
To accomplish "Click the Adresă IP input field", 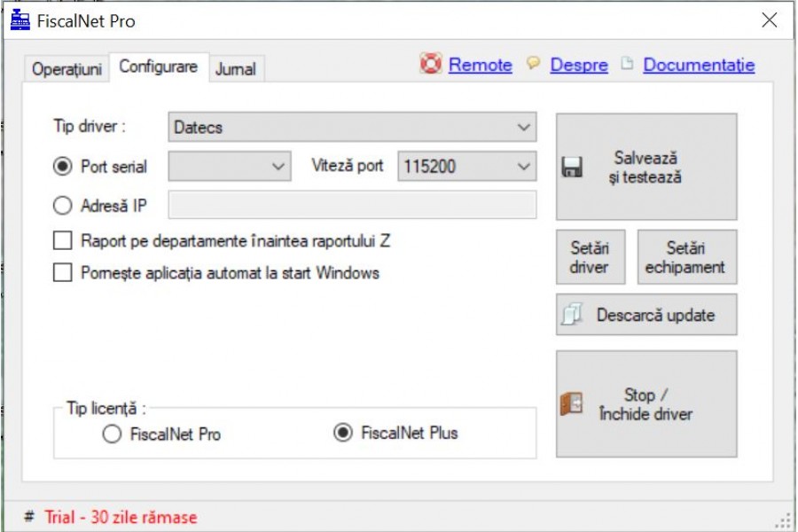I will pyautogui.click(x=352, y=205).
